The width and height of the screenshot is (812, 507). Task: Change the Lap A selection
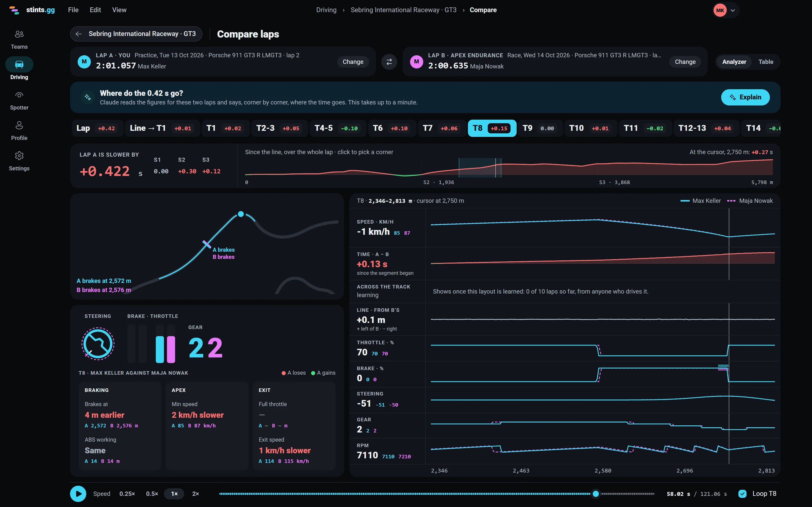353,62
